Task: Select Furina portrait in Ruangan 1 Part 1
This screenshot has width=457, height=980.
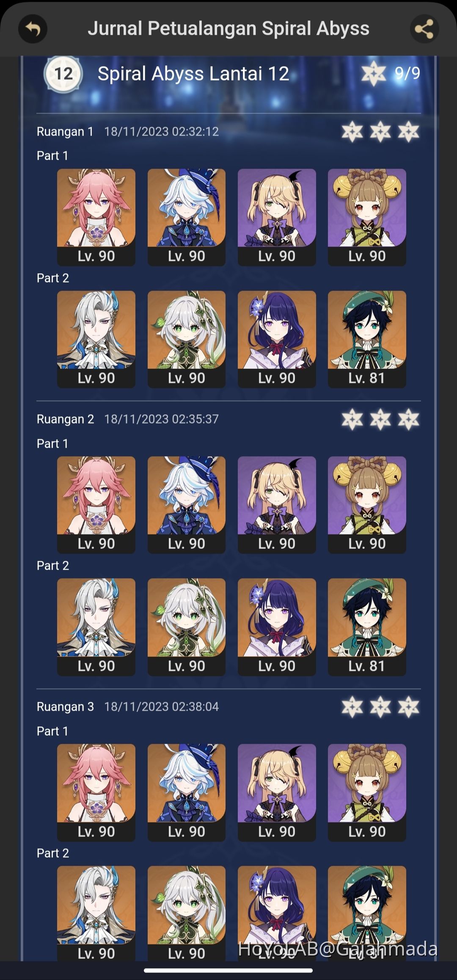Action: (x=187, y=217)
